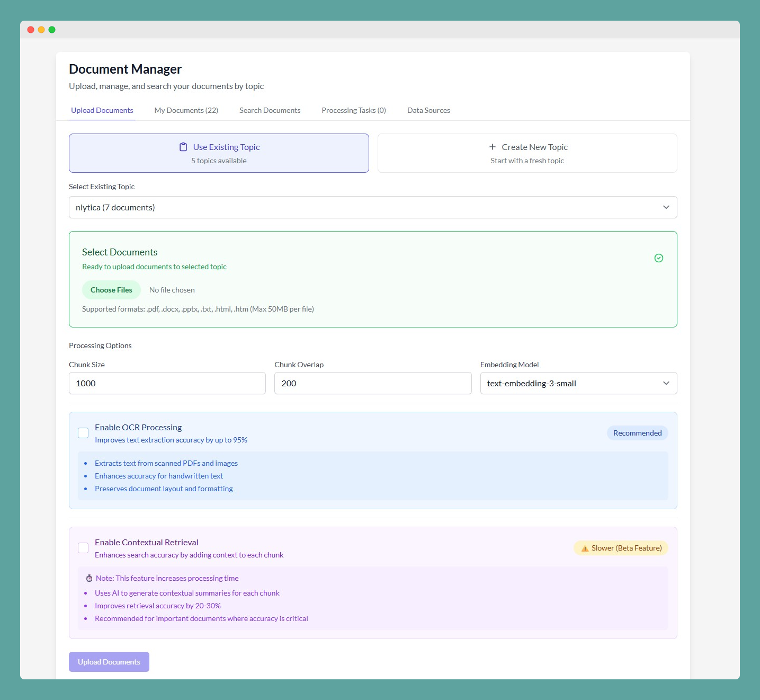Image resolution: width=760 pixels, height=700 pixels.
Task: Click the 'Supported formats' help text
Action: coord(198,309)
